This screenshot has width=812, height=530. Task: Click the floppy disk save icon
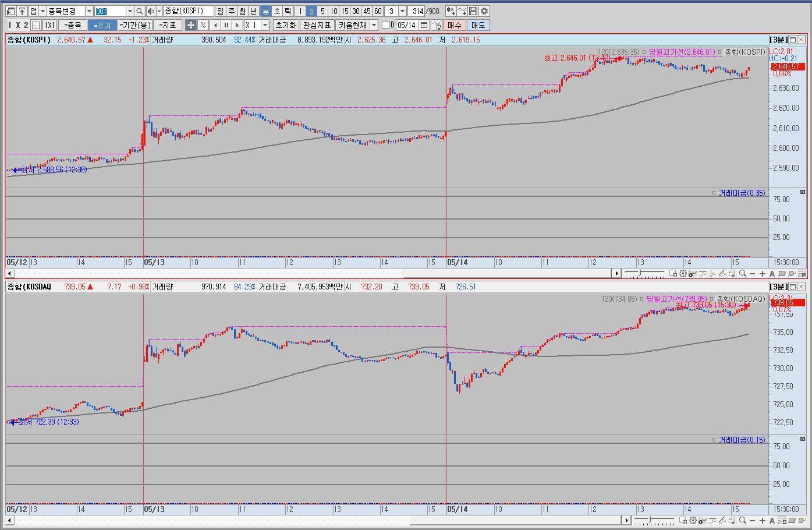(473, 11)
